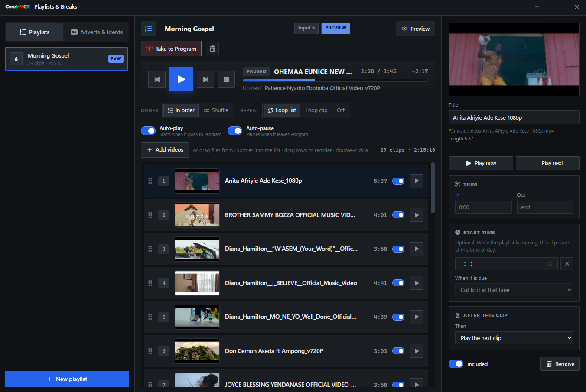Play the Anita Afriyie Ade Kese row clip
This screenshot has width=586, height=392.
click(x=417, y=181)
